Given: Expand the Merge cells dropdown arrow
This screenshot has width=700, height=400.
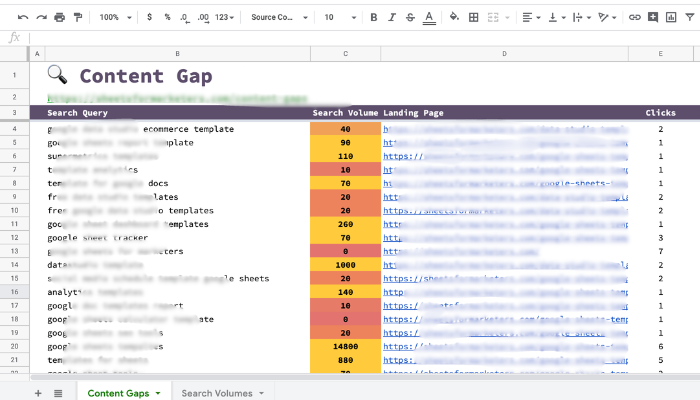Looking at the screenshot, I should coord(507,17).
